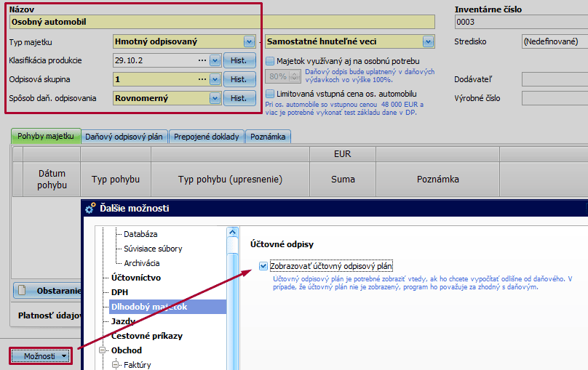Click the Obstaranie button document icon
This screenshot has width=588, height=370.
(22, 291)
